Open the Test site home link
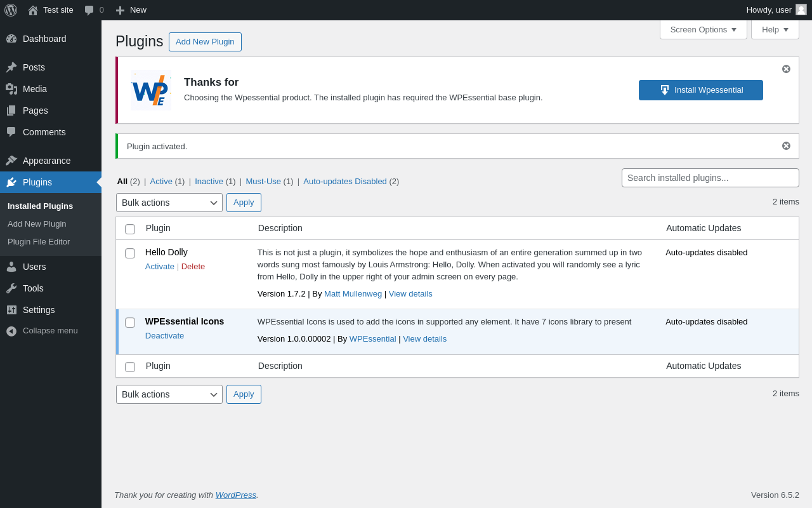The width and height of the screenshot is (812, 508). [x=51, y=10]
